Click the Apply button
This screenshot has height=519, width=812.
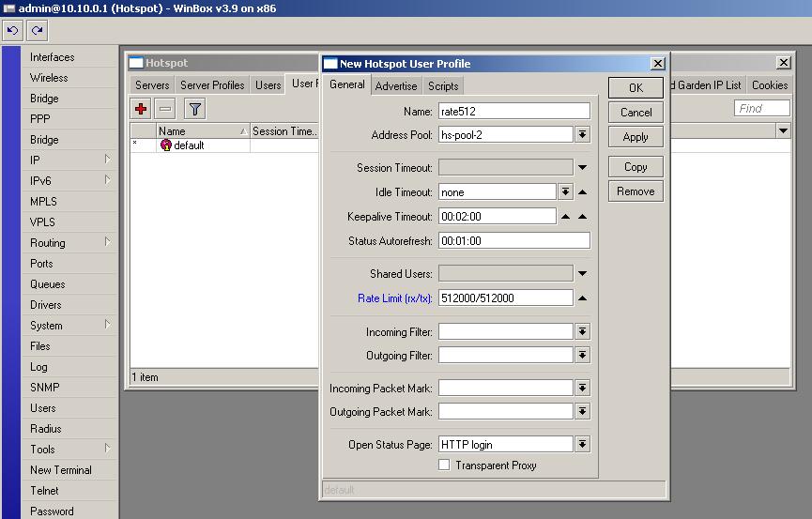pos(636,137)
